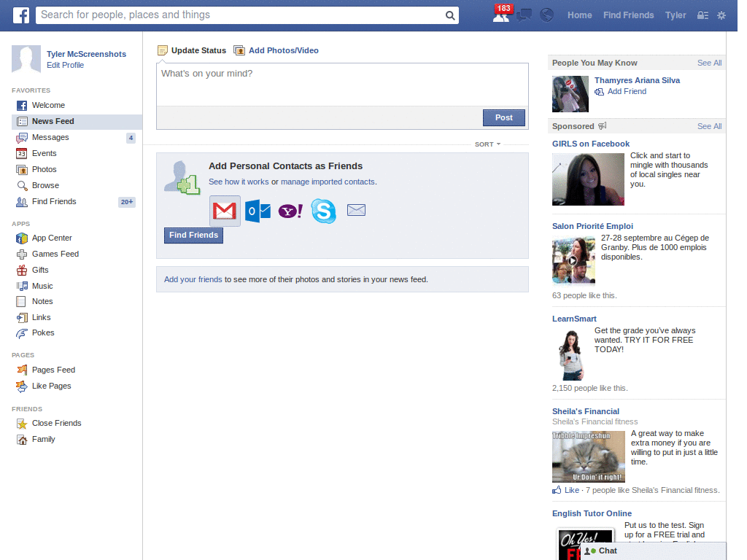Open the English Tutor Online ad title
The height and width of the screenshot is (560, 747).
[x=592, y=514]
